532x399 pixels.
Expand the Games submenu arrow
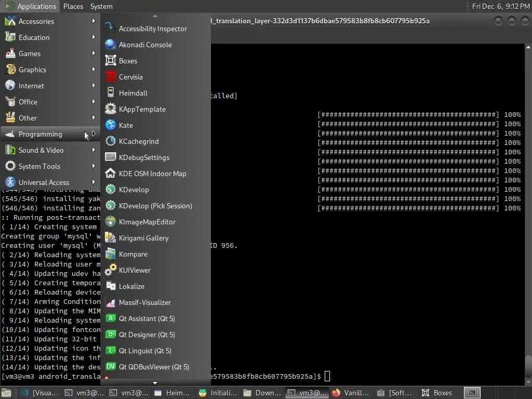[94, 54]
